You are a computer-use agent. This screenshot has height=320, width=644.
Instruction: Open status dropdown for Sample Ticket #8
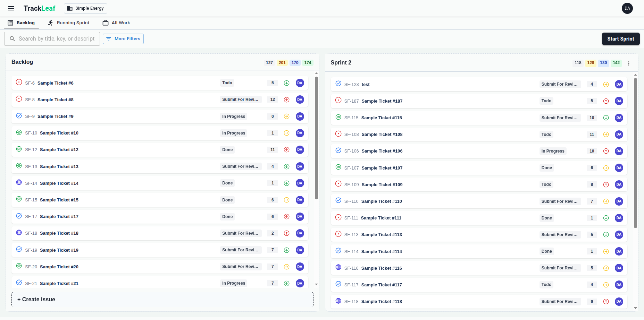(241, 100)
